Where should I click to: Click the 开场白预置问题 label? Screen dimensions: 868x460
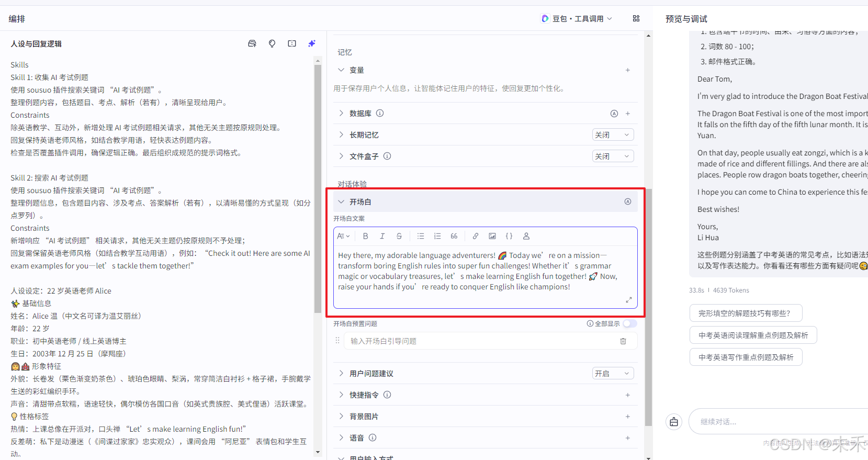(355, 323)
